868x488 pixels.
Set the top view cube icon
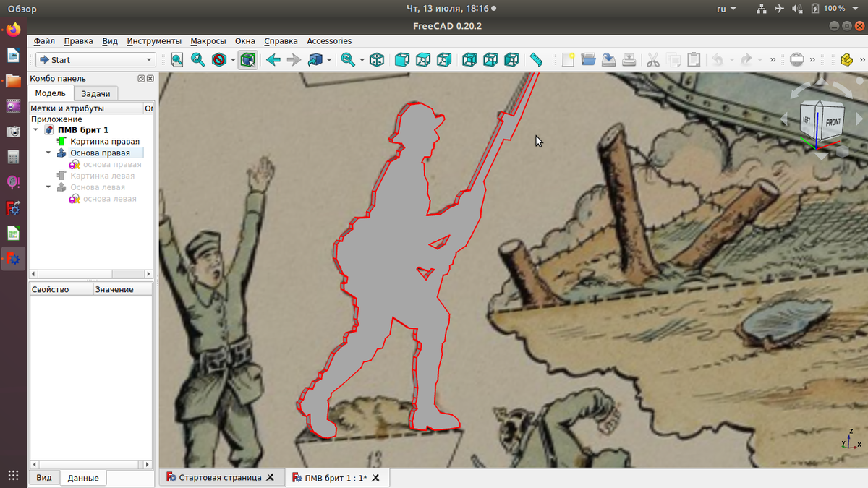423,60
